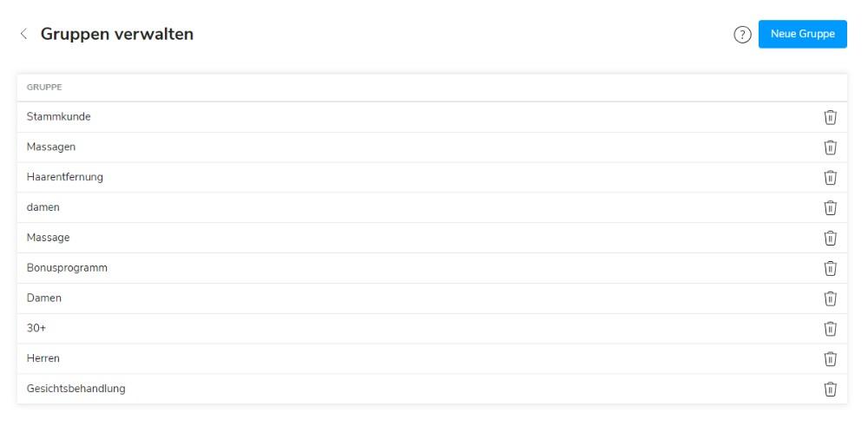Delete the lowercase damen group
The image size is (868, 426).
click(x=830, y=207)
